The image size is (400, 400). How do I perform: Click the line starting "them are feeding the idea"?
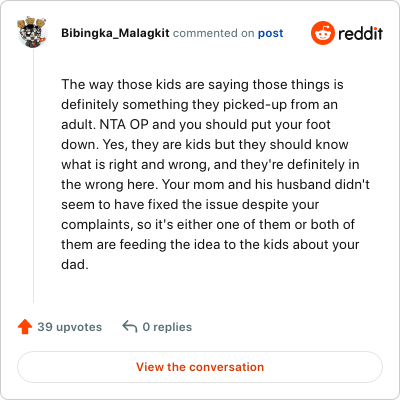[210, 245]
